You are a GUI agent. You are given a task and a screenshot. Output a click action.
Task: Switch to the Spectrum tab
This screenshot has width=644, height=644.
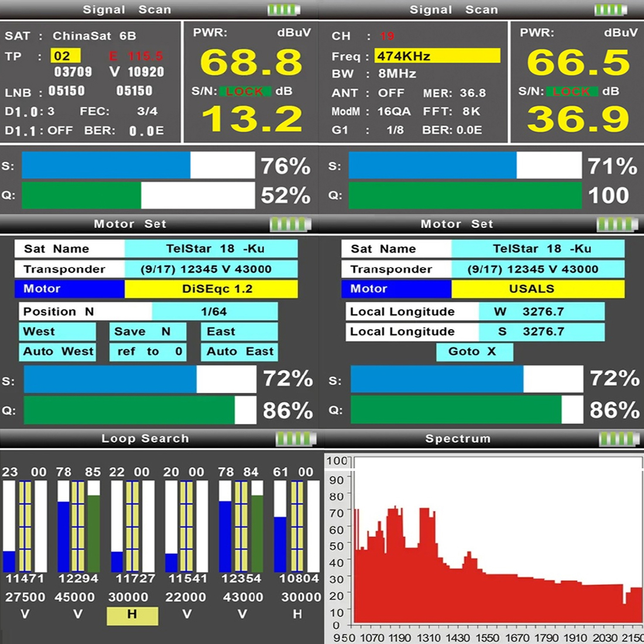point(458,438)
